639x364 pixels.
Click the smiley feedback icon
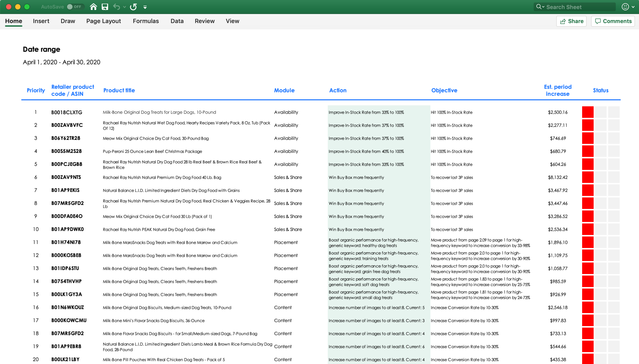(625, 7)
